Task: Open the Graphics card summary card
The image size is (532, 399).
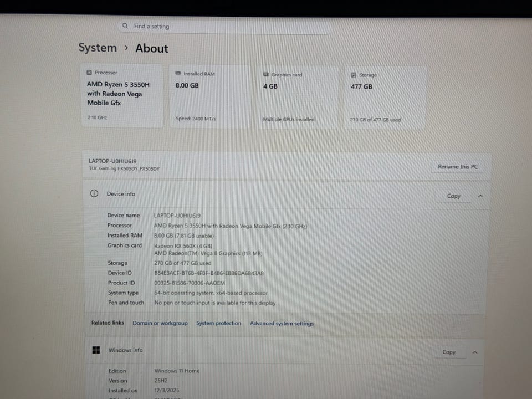Action: [298, 98]
